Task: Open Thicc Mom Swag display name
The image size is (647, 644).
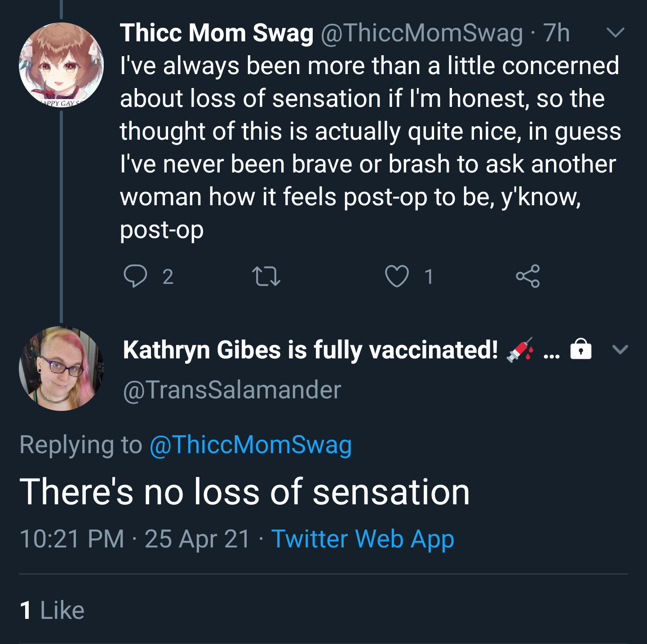Action: tap(217, 33)
